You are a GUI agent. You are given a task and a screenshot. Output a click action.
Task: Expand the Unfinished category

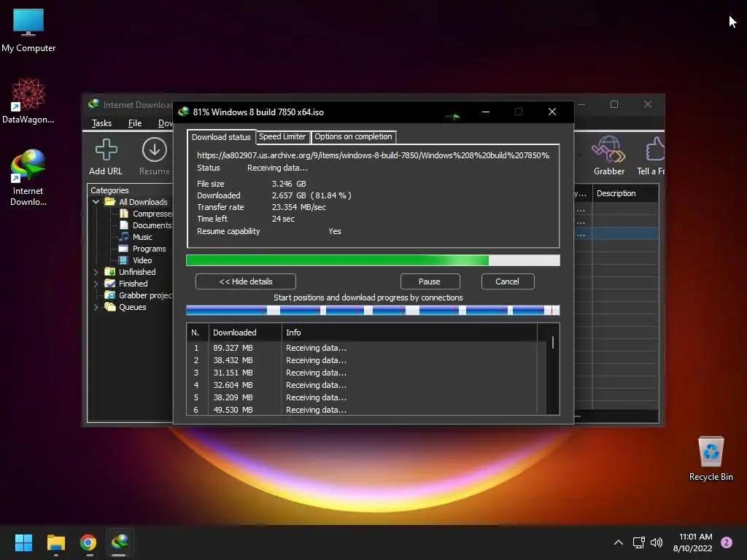point(96,272)
